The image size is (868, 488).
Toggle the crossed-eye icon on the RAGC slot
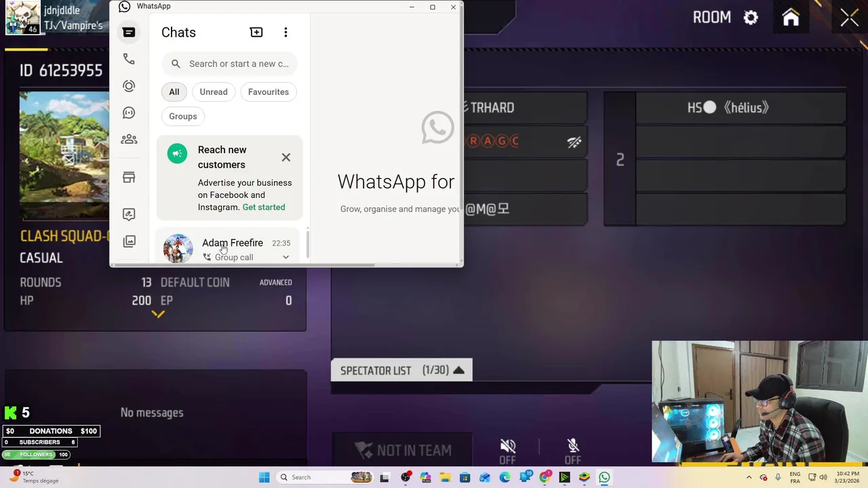[x=574, y=142]
